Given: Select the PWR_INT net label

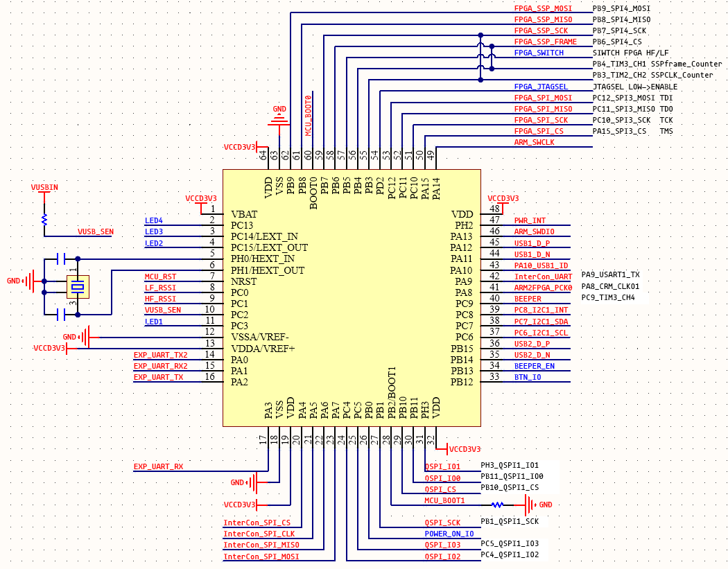Looking at the screenshot, I should (530, 220).
